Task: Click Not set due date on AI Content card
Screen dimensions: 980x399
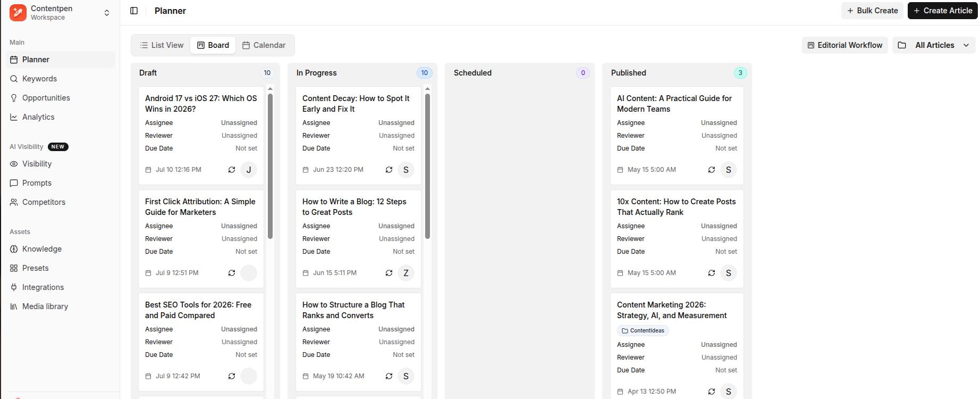Action: (726, 148)
